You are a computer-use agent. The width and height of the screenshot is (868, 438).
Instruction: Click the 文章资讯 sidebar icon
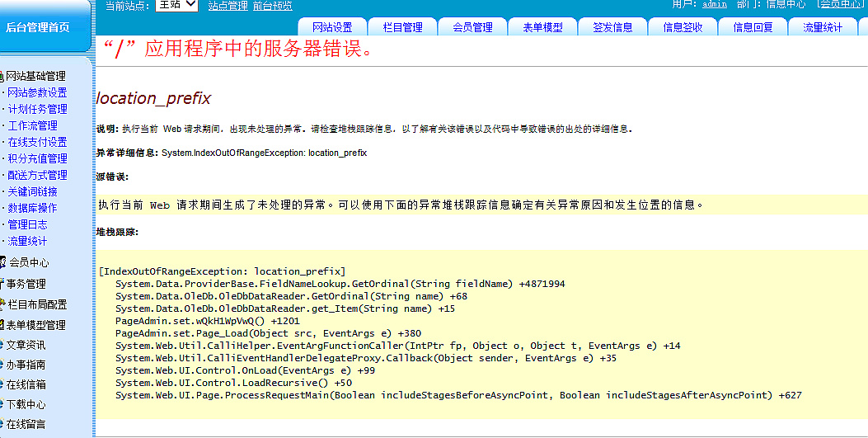(2, 345)
